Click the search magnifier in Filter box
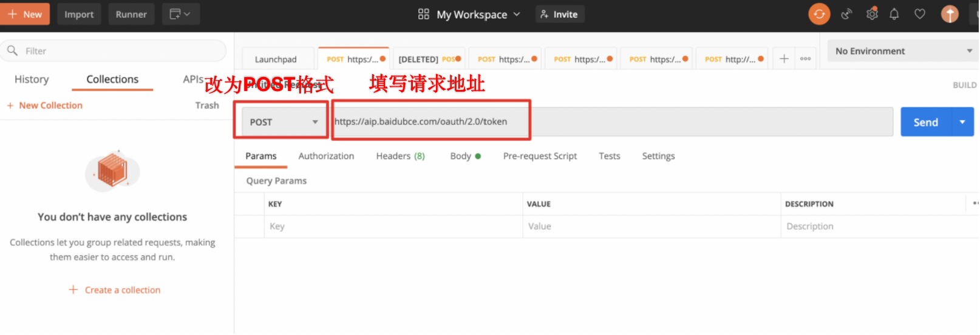This screenshot has height=335, width=980. pyautogui.click(x=12, y=50)
